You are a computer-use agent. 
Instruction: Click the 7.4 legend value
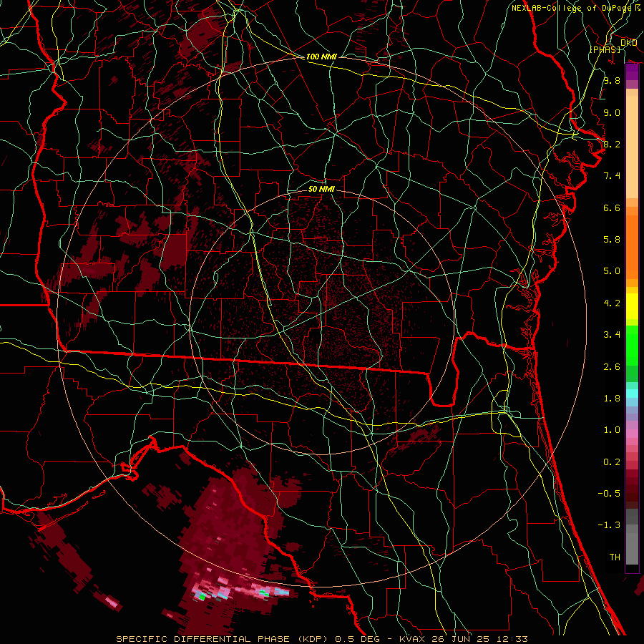612,176
